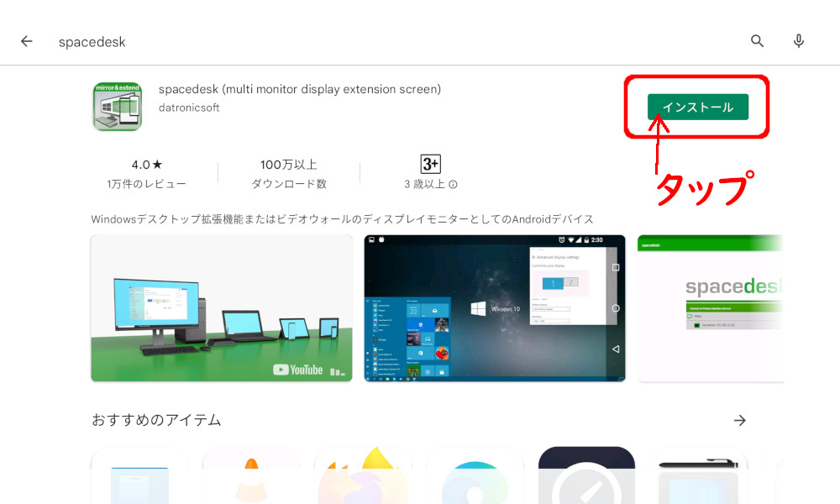The image size is (840, 504).
Task: Select the 100万以上 download count
Action: [x=289, y=165]
